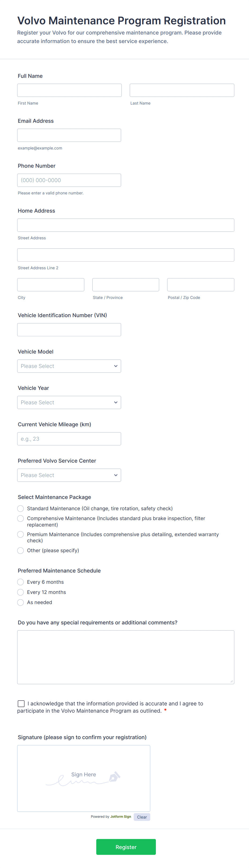
Task: Select Other (please specify) radio option
Action: click(21, 551)
